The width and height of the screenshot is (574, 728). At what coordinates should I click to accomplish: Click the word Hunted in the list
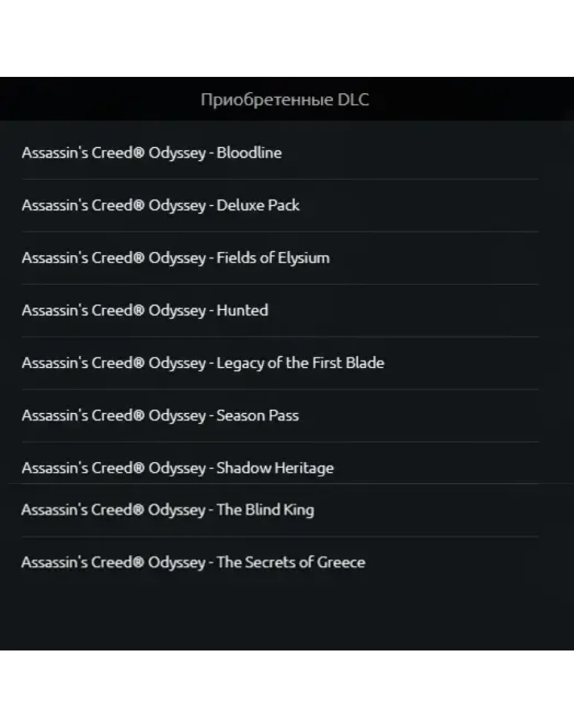242,310
